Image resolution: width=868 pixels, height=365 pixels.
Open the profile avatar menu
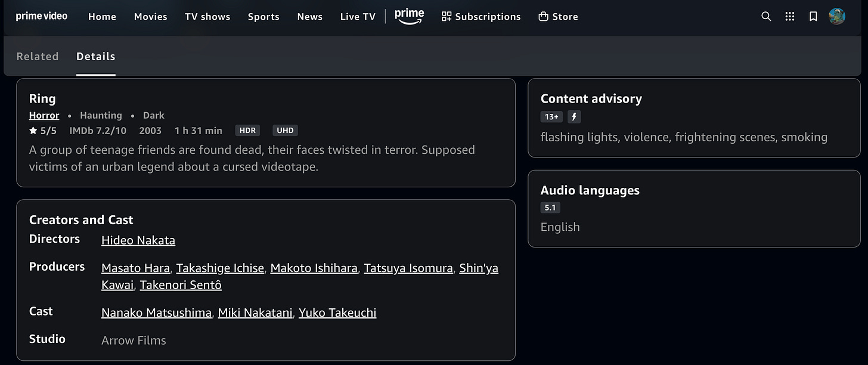pyautogui.click(x=837, y=17)
